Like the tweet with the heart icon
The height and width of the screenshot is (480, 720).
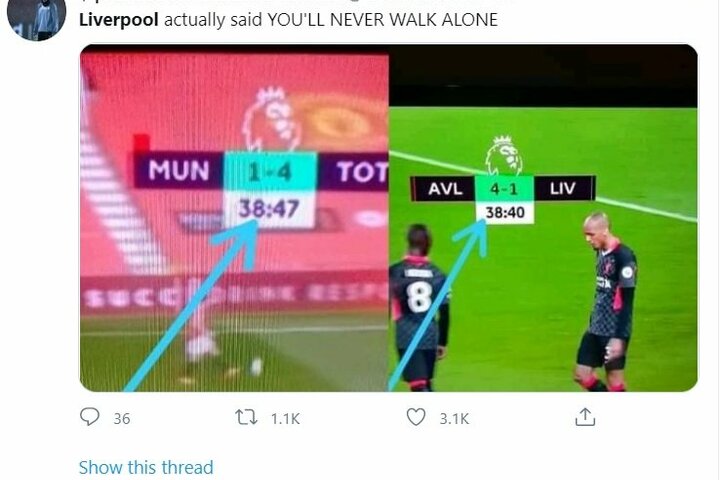point(416,417)
